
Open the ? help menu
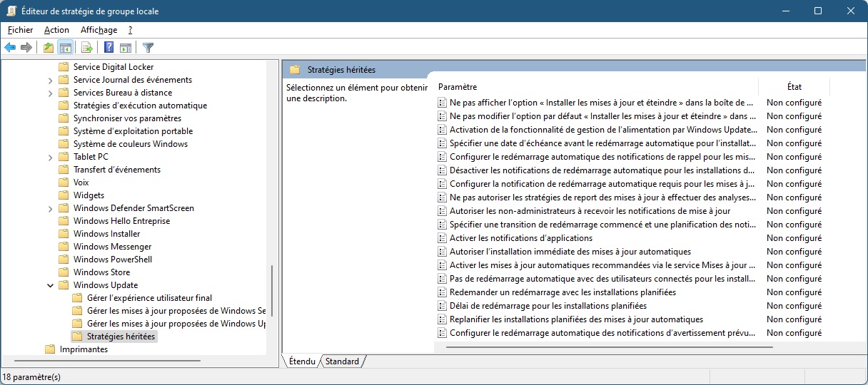(x=130, y=30)
